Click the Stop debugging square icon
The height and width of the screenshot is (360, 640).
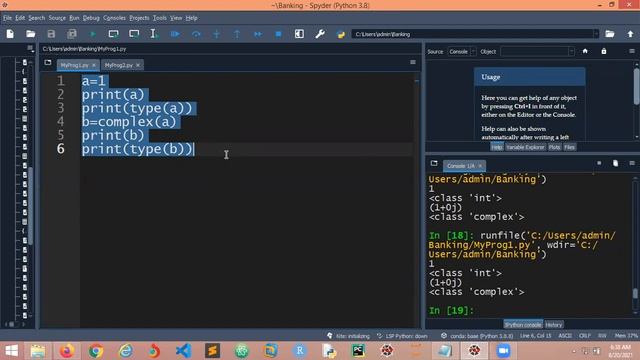278,34
